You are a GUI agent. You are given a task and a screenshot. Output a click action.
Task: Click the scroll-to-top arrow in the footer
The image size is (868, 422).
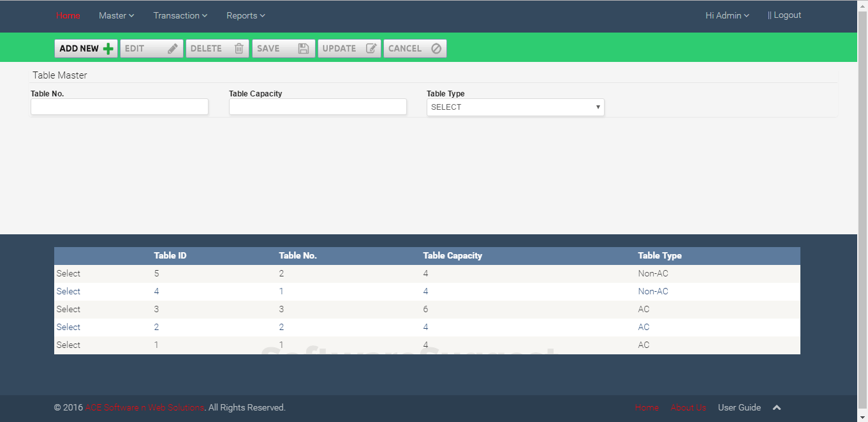[776, 407]
